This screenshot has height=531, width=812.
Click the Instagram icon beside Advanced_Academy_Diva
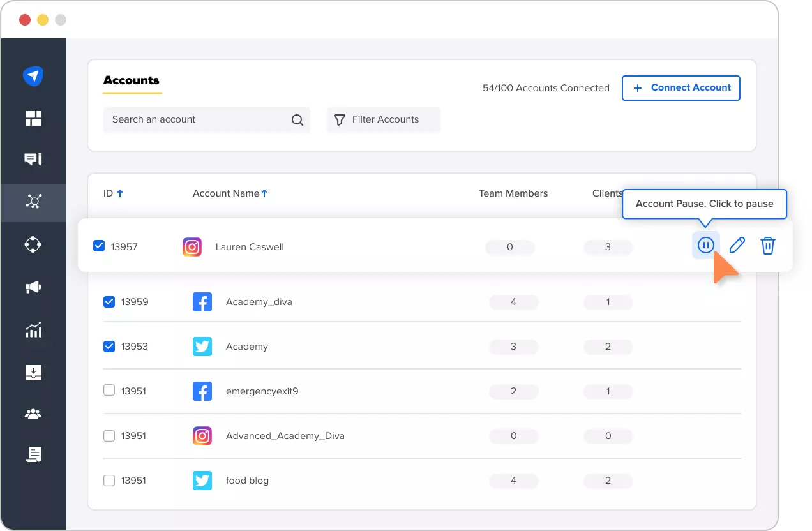[x=202, y=436]
